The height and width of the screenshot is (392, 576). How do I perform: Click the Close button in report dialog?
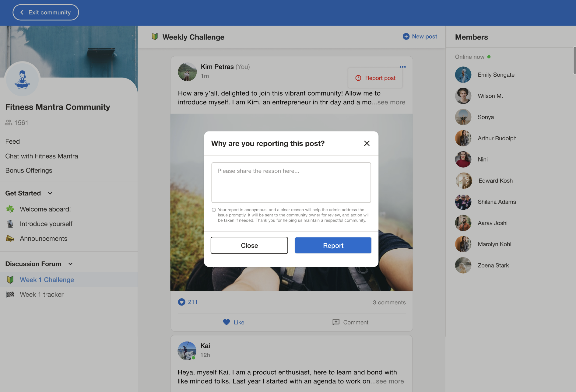tap(249, 245)
